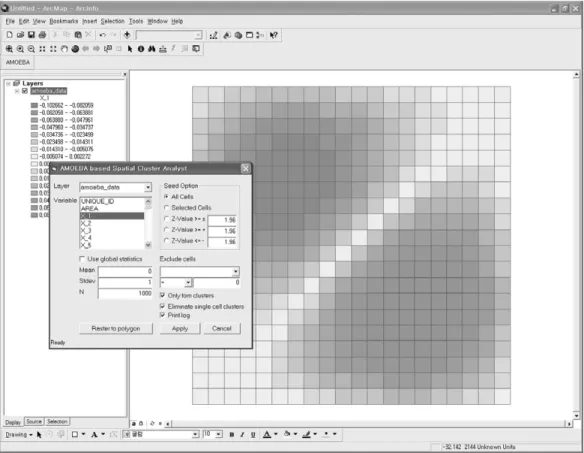Launch ArcCatalog icon

point(227,35)
